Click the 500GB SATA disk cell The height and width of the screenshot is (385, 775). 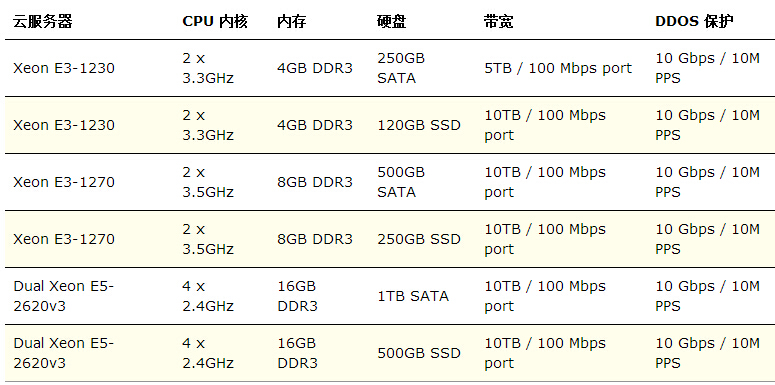(x=401, y=182)
